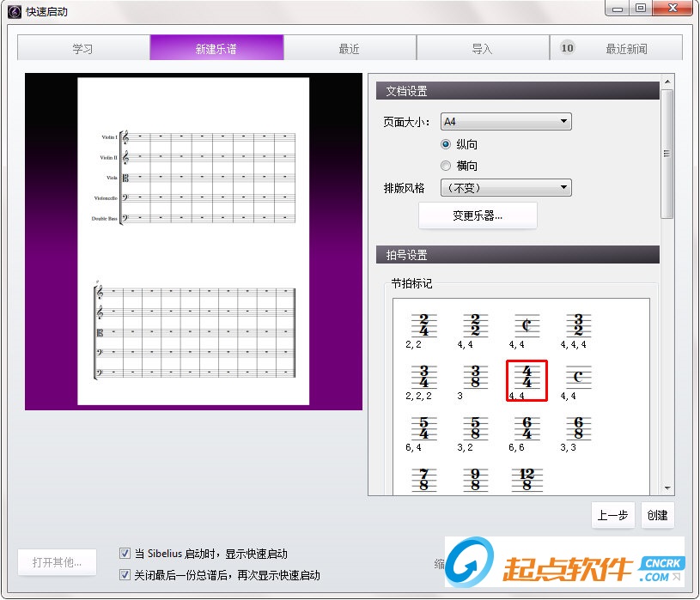
Task: Pick the 12/8 time signature
Action: (527, 480)
